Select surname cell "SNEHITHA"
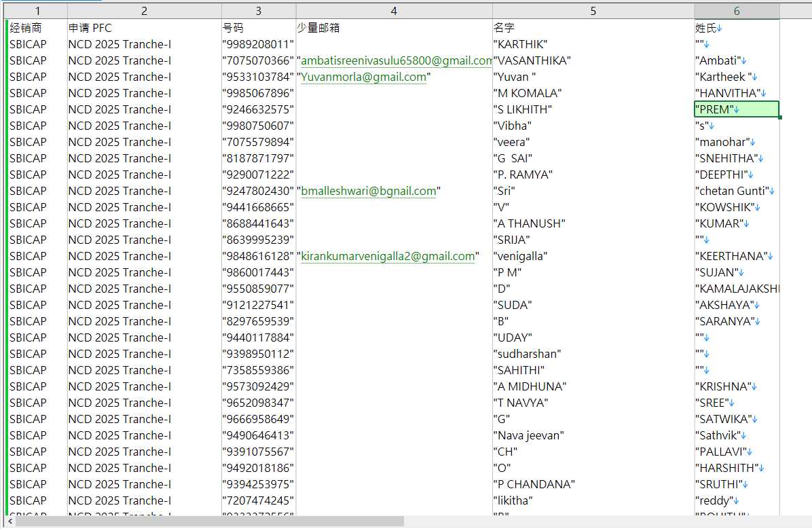The height and width of the screenshot is (529, 812). click(737, 158)
